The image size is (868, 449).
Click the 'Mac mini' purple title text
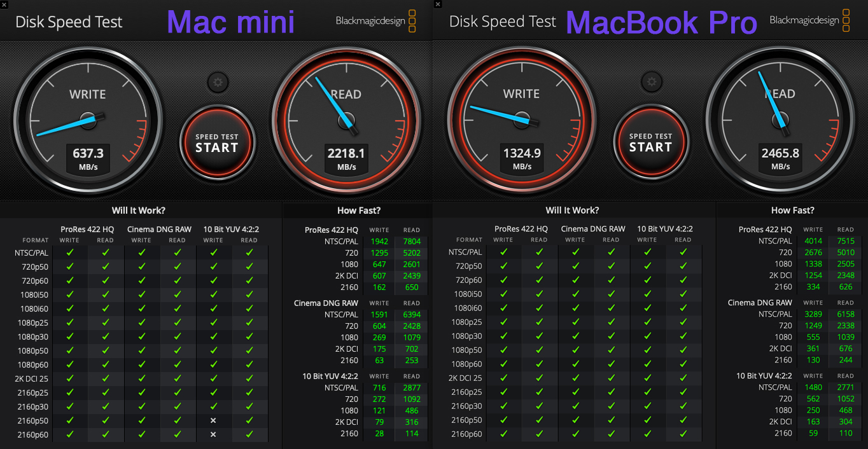[x=231, y=23]
